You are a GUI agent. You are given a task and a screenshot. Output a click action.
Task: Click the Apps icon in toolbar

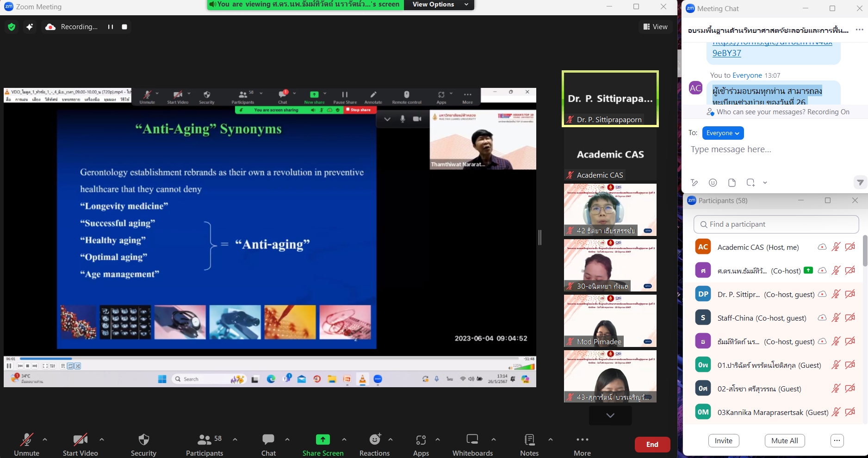point(421,444)
